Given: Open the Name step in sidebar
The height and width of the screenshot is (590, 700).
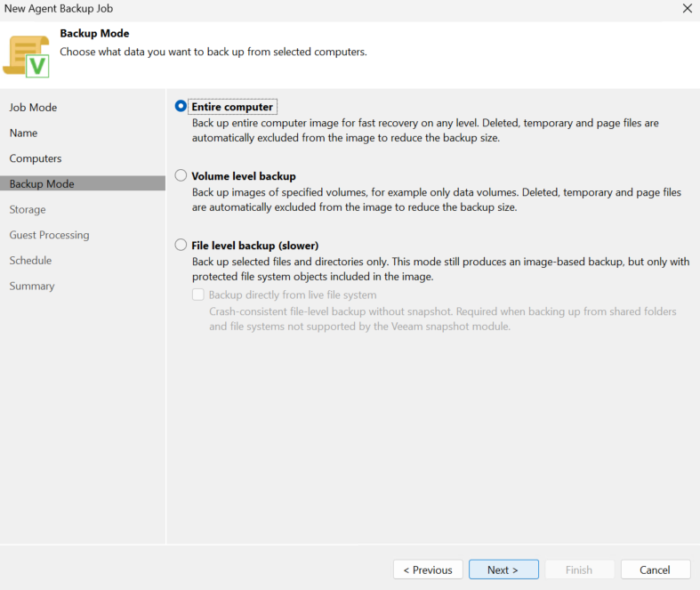Looking at the screenshot, I should [x=23, y=133].
